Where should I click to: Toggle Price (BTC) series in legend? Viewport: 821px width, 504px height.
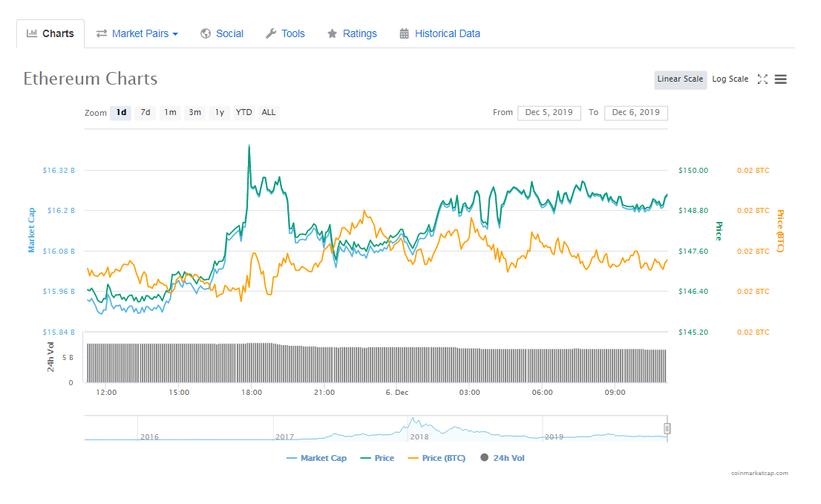(x=436, y=458)
